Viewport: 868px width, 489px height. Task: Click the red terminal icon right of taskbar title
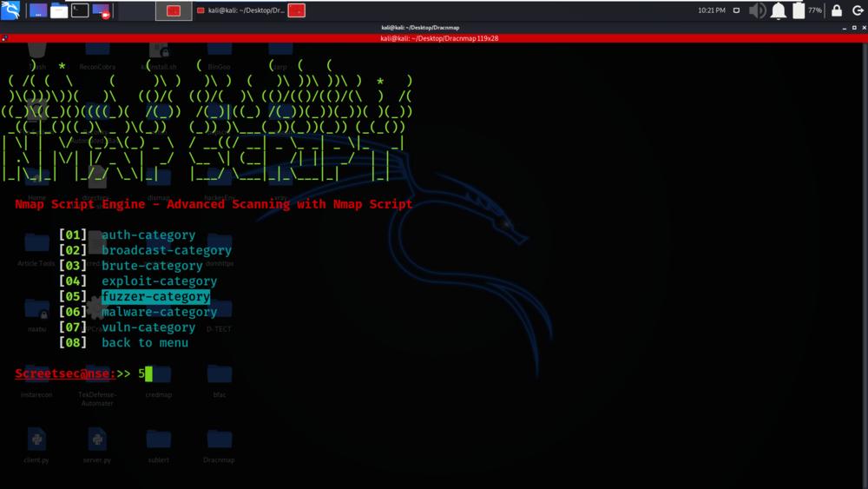(297, 10)
